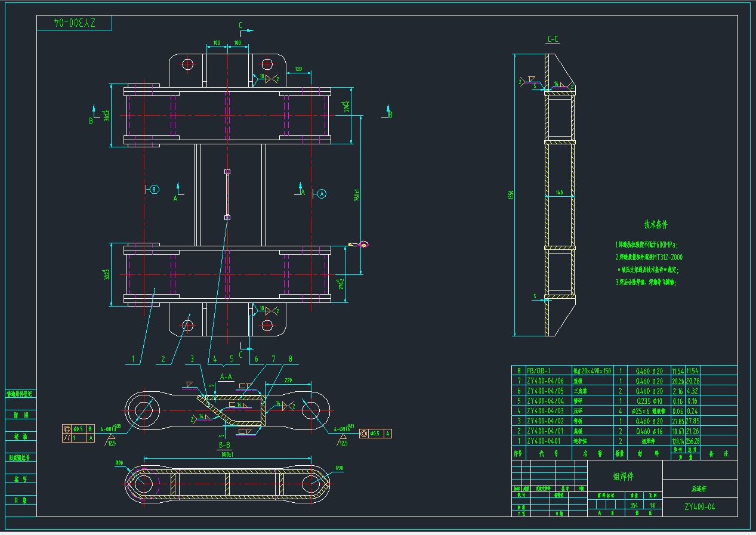Select the 序号 column header

[x=518, y=453]
